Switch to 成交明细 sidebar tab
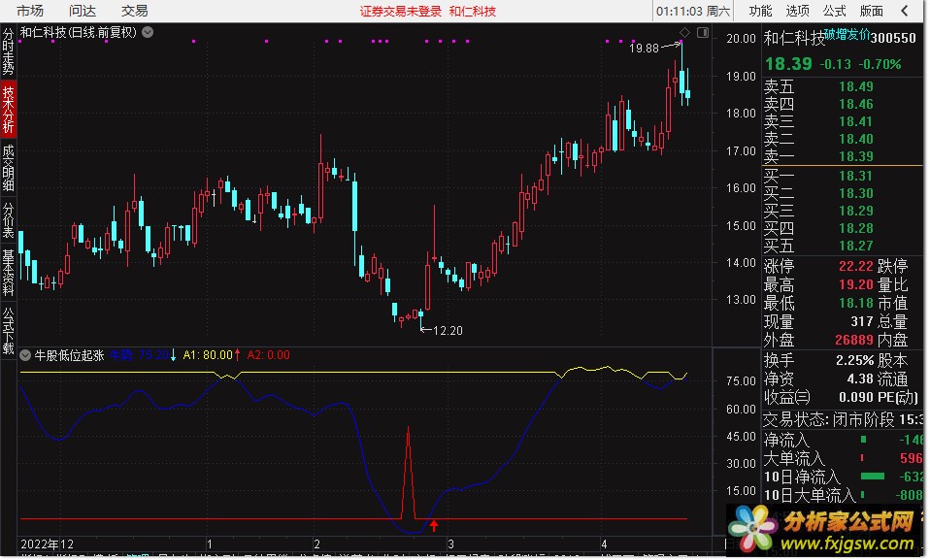The image size is (930, 560). click(9, 168)
